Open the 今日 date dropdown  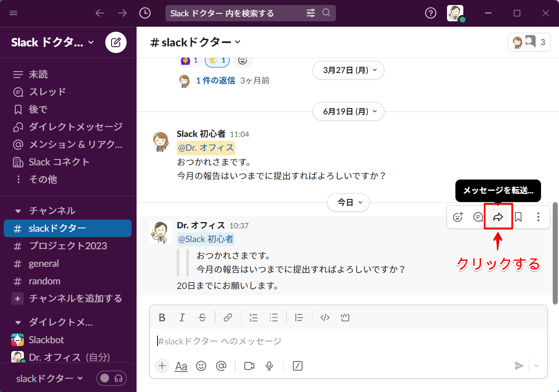point(348,202)
